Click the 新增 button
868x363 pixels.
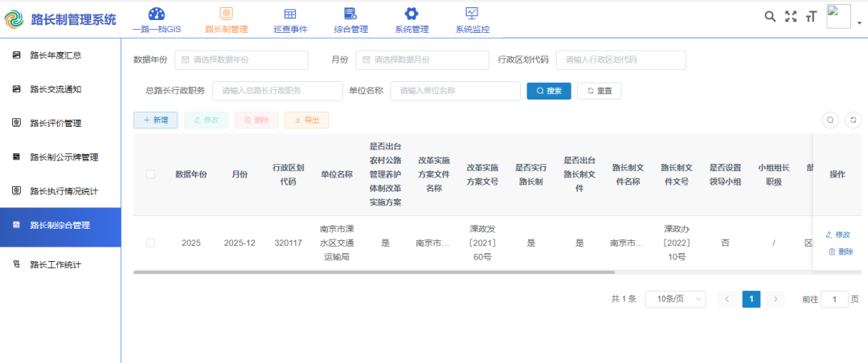point(155,120)
